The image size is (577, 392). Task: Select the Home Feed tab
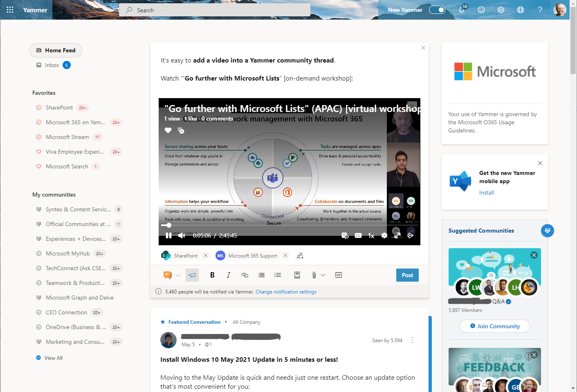56,50
